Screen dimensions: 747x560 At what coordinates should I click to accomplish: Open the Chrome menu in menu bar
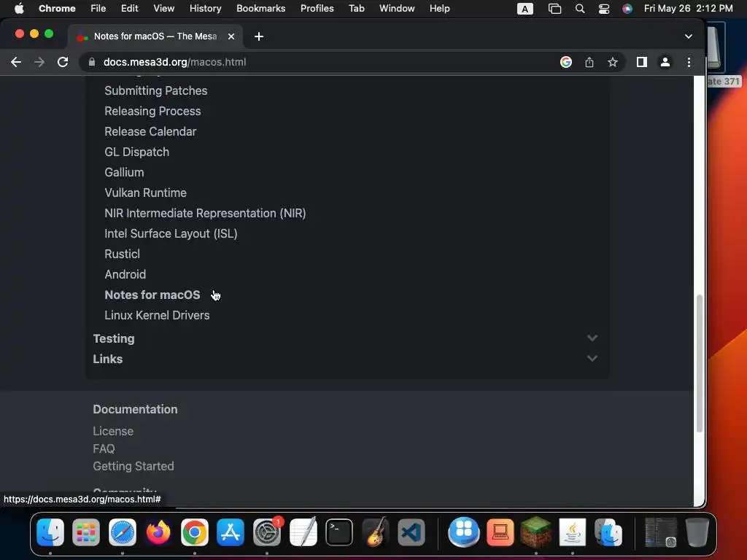pos(57,9)
